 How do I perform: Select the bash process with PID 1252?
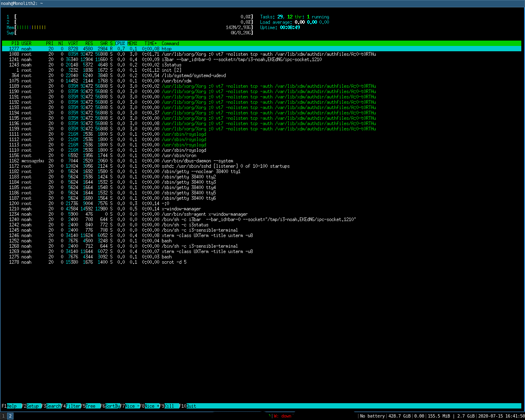tap(262, 241)
